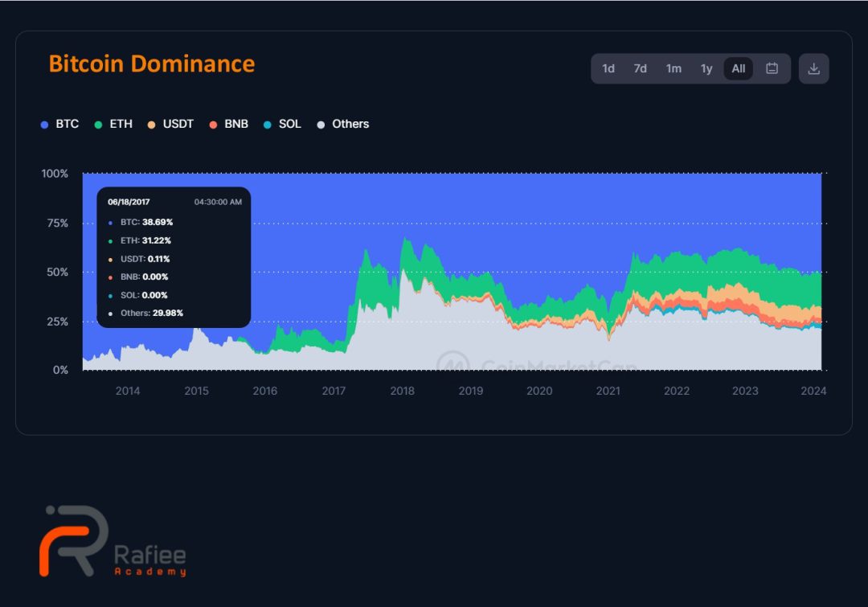The image size is (868, 607).
Task: Click the 0% y-axis label
Action: pos(60,370)
